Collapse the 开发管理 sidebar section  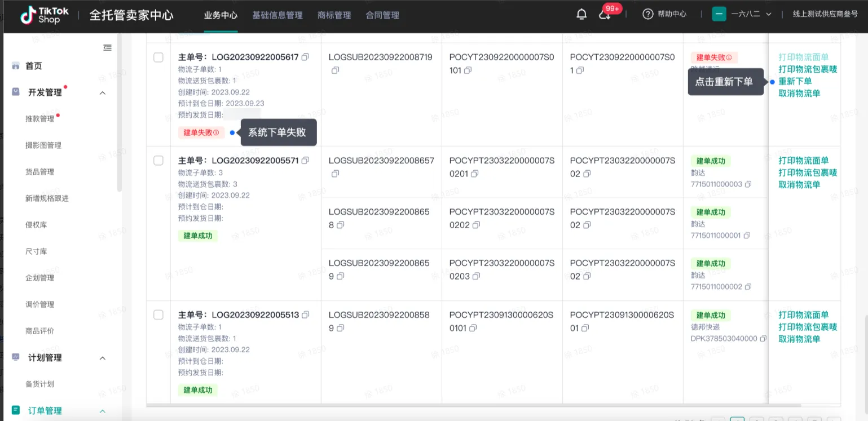coord(103,93)
